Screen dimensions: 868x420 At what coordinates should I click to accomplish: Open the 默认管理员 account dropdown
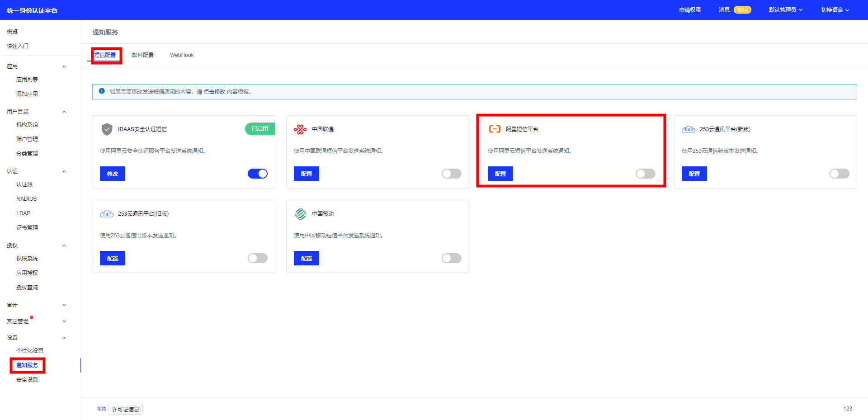click(786, 10)
